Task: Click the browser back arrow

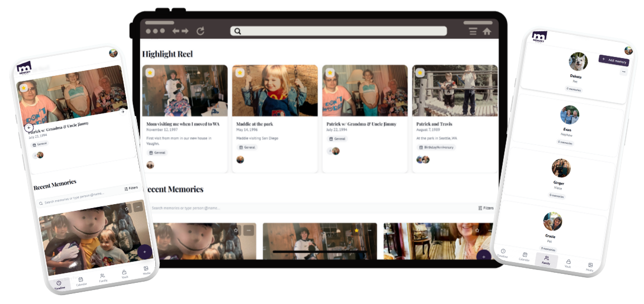Action: coord(176,31)
